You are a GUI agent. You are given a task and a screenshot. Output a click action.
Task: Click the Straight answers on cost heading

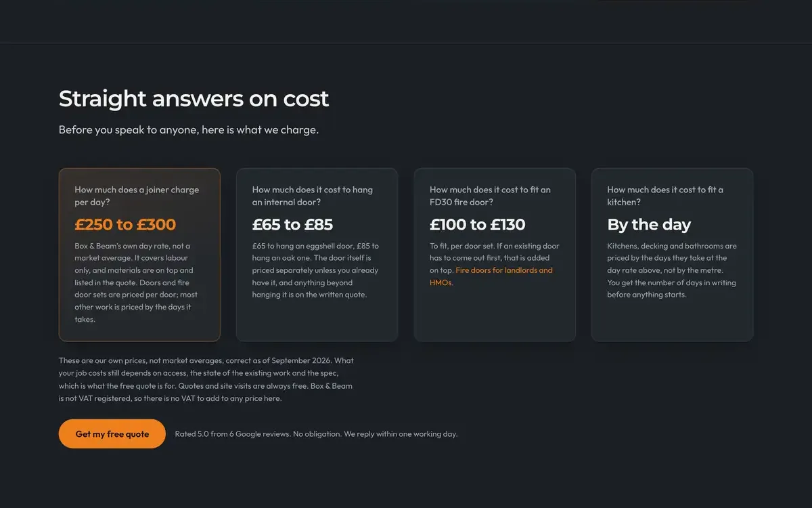point(194,98)
